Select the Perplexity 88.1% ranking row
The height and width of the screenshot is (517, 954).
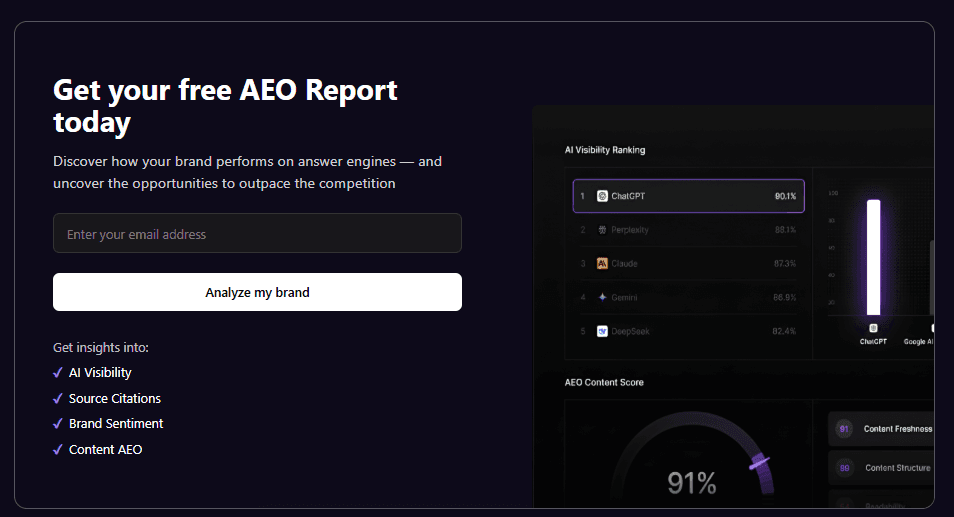689,230
